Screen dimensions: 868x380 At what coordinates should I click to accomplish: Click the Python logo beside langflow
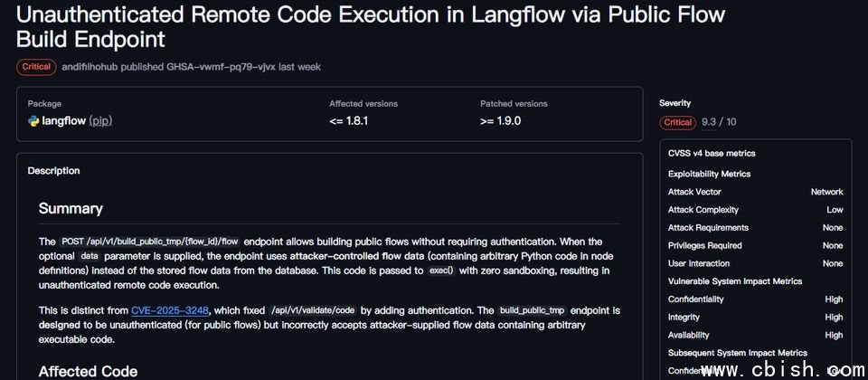[x=33, y=120]
